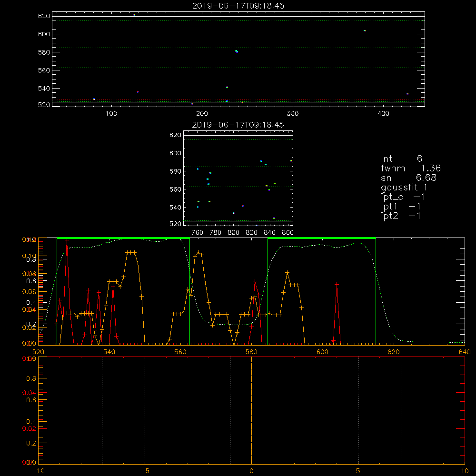Select x-axis label '620' of the spectrum plot
Image resolution: width=476 pixels, height=476 pixels.
coord(394,352)
